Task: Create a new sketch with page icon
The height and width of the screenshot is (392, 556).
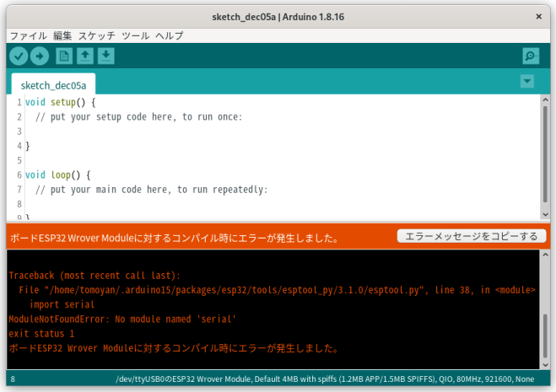Action: tap(64, 56)
